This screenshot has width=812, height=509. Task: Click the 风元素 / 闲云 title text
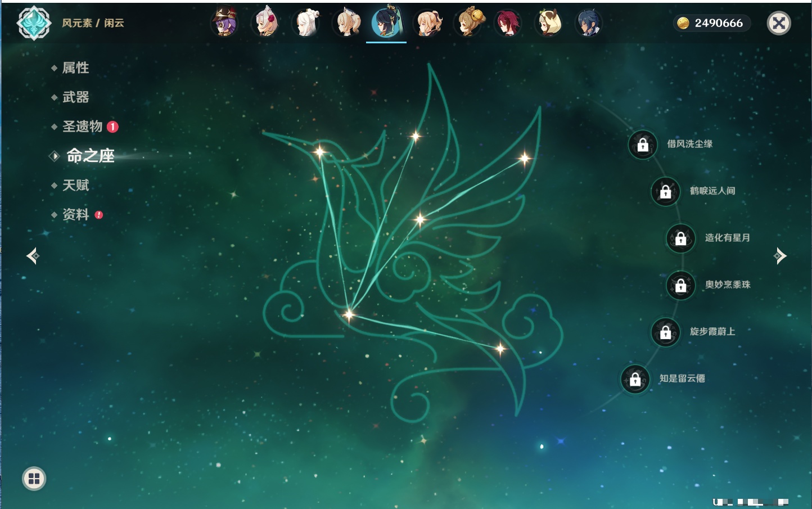[93, 23]
